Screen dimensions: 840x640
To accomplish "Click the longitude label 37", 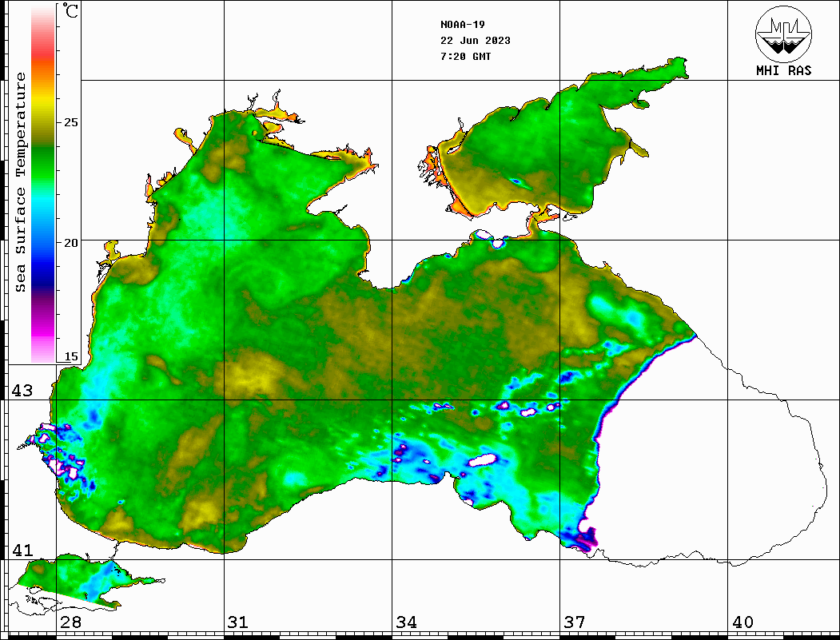I will tap(575, 622).
